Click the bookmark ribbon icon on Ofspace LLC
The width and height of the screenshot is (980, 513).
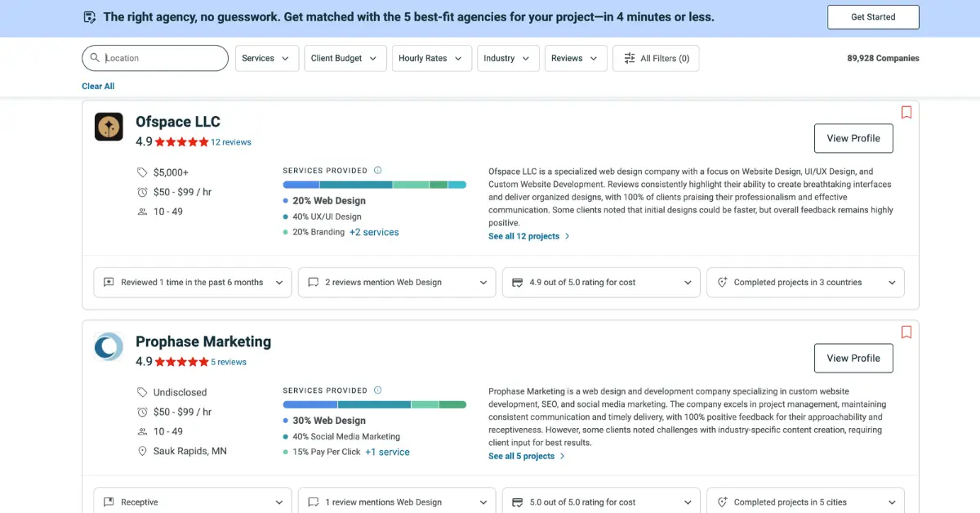[x=906, y=113]
